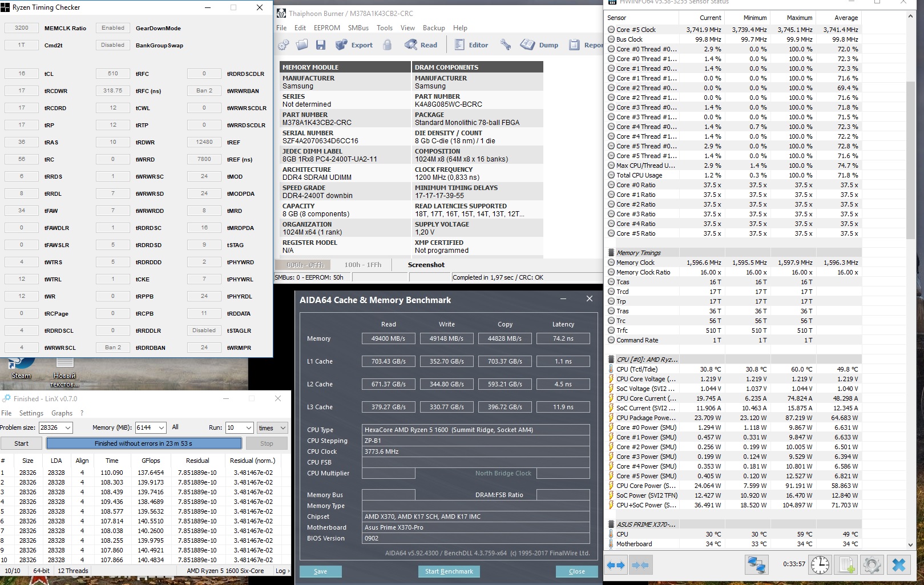This screenshot has height=585, width=924.
Task: Open the Run count dropdown in LinX
Action: (248, 427)
